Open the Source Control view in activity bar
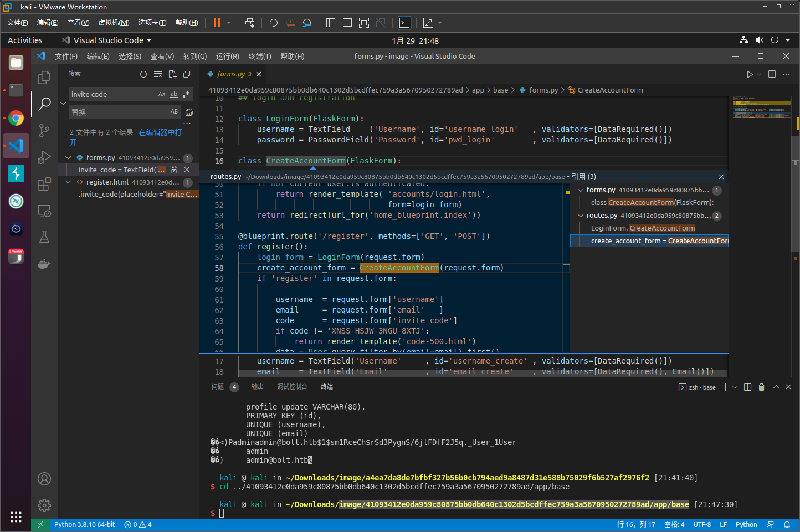Screen dimensions: 800x532 [44, 131]
